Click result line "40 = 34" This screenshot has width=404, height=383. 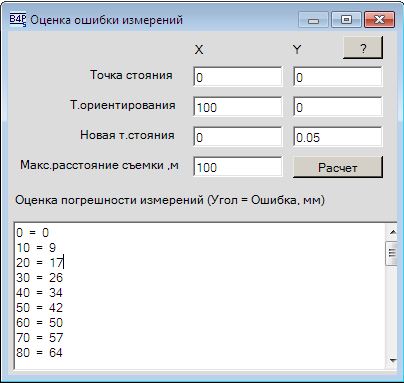(40, 292)
